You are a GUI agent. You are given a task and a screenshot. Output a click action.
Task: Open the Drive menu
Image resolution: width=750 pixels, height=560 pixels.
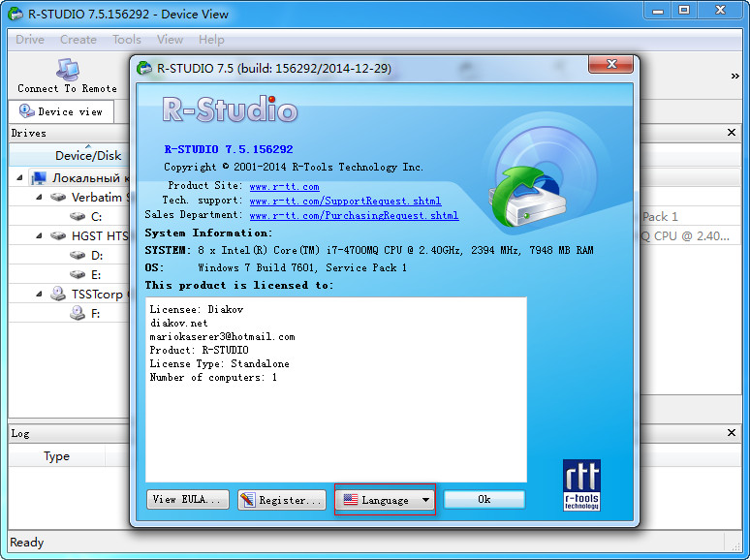point(30,40)
